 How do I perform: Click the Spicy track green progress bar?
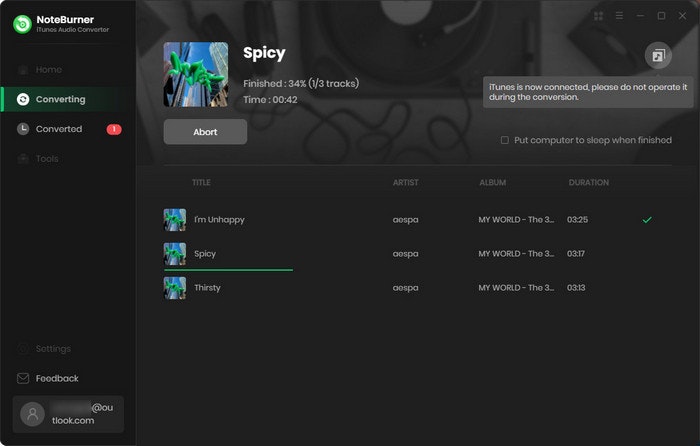tap(229, 270)
